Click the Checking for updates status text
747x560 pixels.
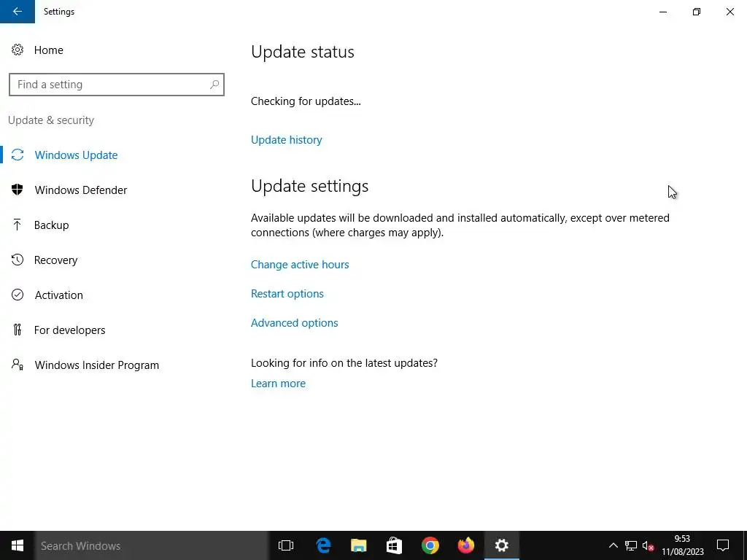[x=306, y=101]
